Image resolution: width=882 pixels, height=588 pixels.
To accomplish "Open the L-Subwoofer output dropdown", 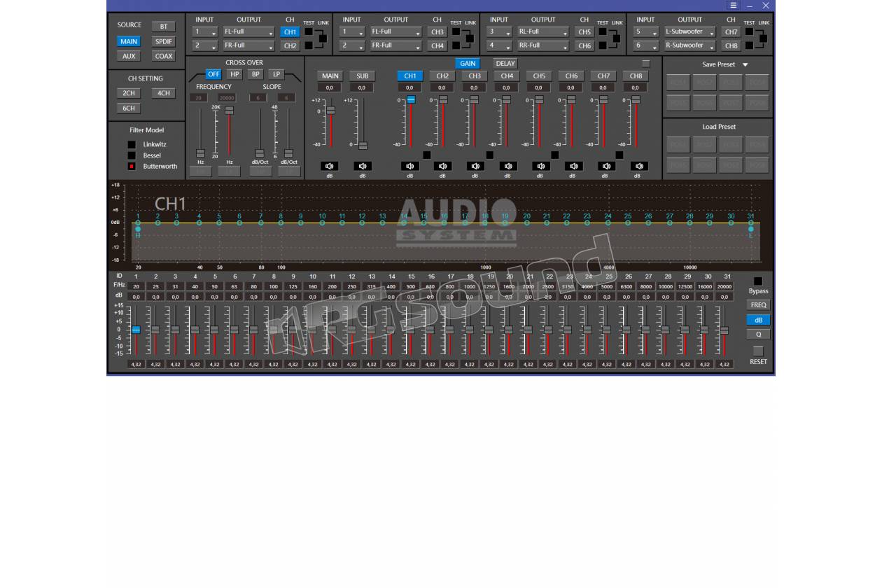I will click(x=689, y=31).
